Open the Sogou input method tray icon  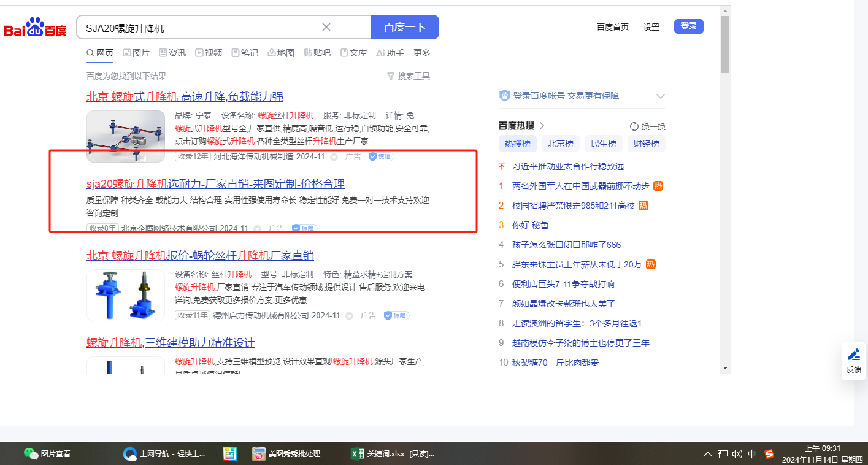(x=769, y=454)
